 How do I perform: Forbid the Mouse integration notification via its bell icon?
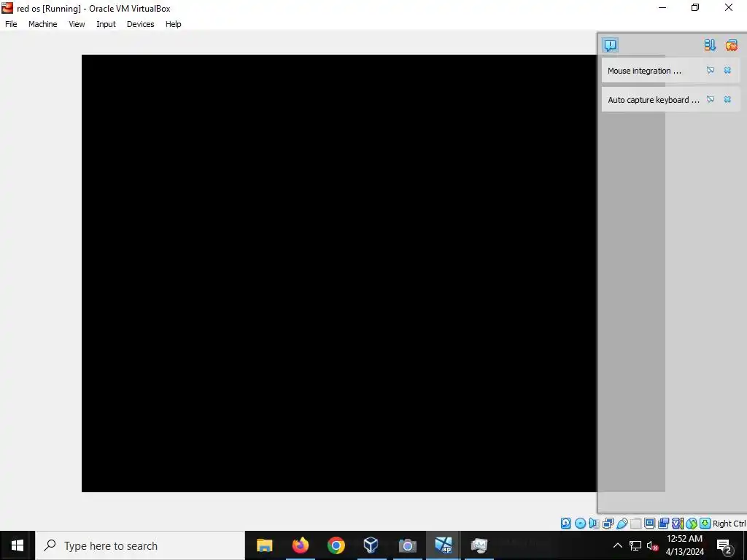pos(711,71)
